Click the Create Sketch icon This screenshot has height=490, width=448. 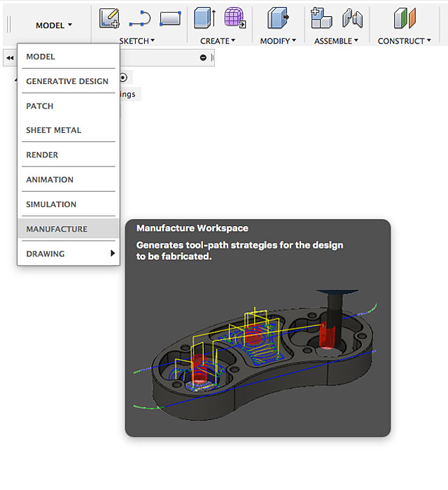109,18
